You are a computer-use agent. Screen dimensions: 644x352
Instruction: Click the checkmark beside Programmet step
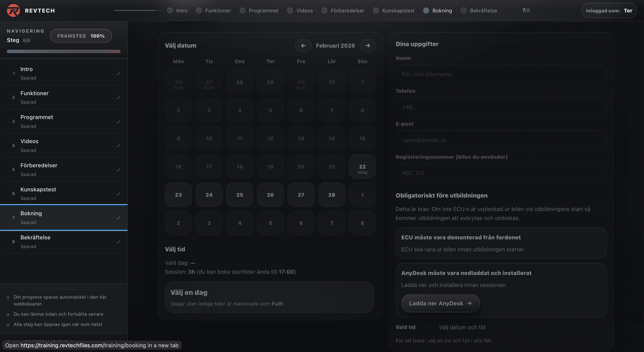pyautogui.click(x=118, y=122)
